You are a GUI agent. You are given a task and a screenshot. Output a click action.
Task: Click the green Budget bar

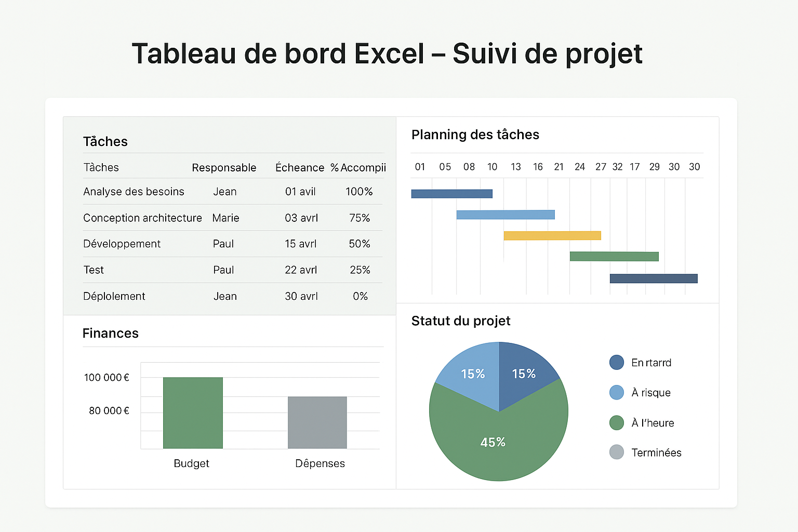coord(193,413)
